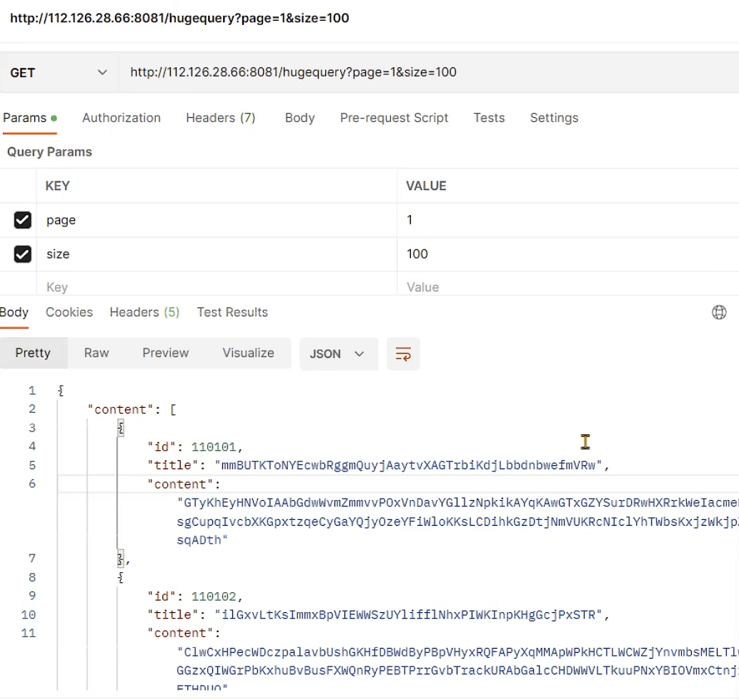Click the id value 110102
Screen dimensions: 739x700
[214, 596]
